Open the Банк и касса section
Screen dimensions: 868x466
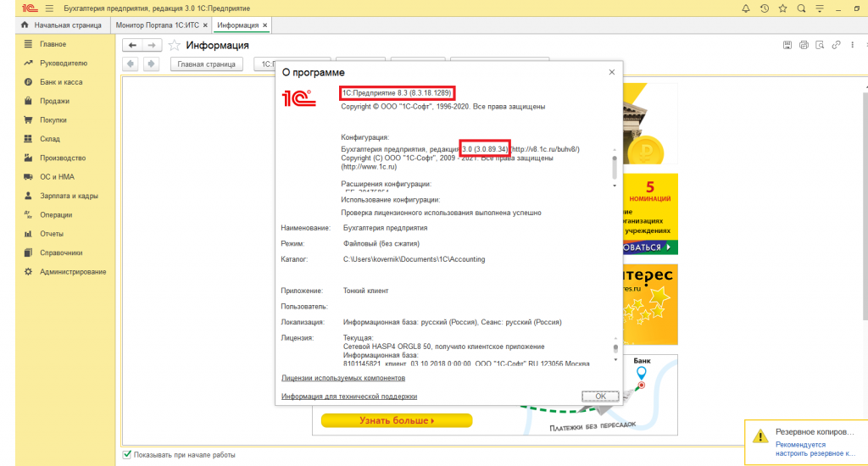point(60,82)
